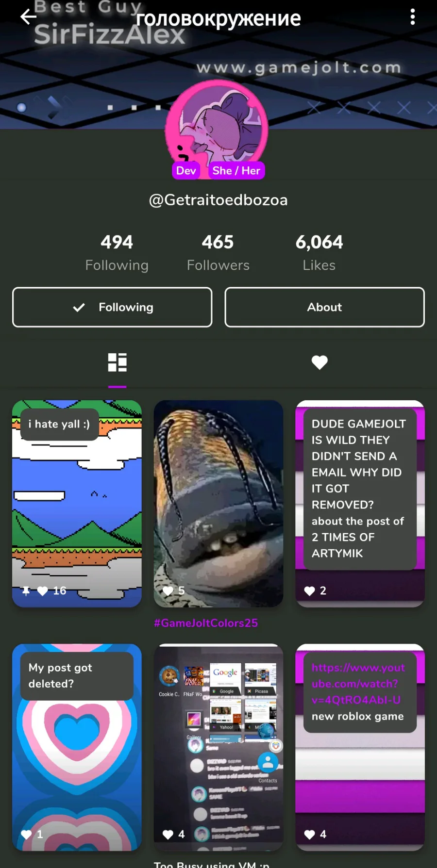Open 'My post got deleted?' post
Screen dimensions: 437x868
(77, 747)
